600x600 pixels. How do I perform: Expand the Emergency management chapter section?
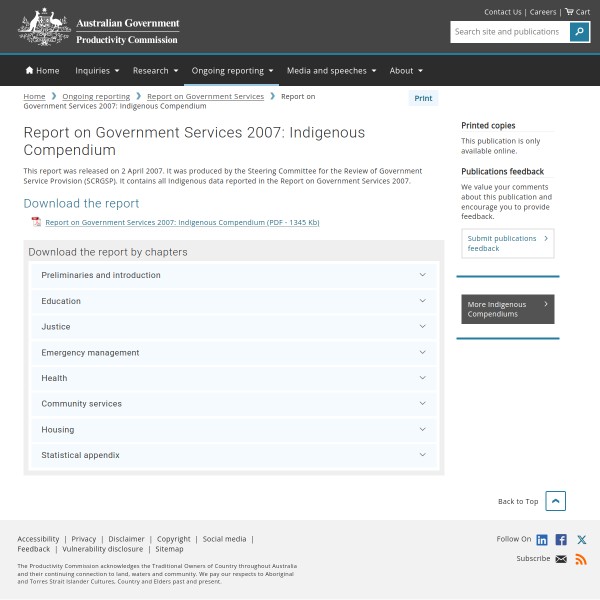pyautogui.click(x=234, y=352)
